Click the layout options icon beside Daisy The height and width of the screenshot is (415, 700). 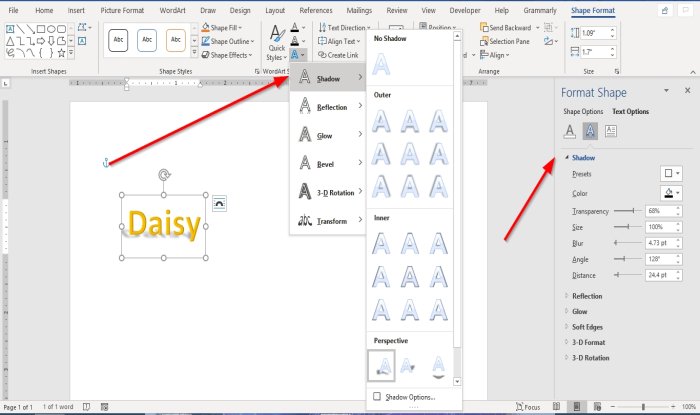point(220,203)
